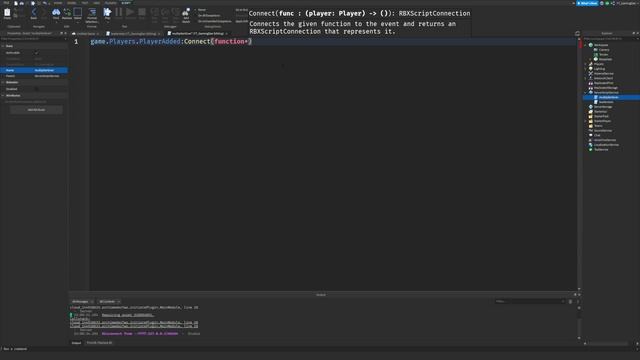
Task: Toggle the Disabled checkbox in Properties
Action: (x=37, y=89)
